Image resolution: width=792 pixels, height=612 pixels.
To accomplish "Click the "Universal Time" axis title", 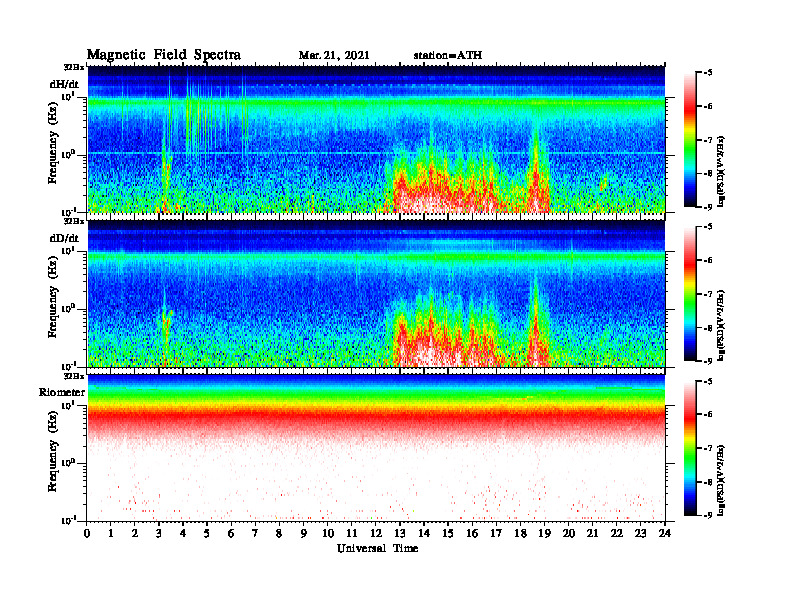I will point(377,548).
